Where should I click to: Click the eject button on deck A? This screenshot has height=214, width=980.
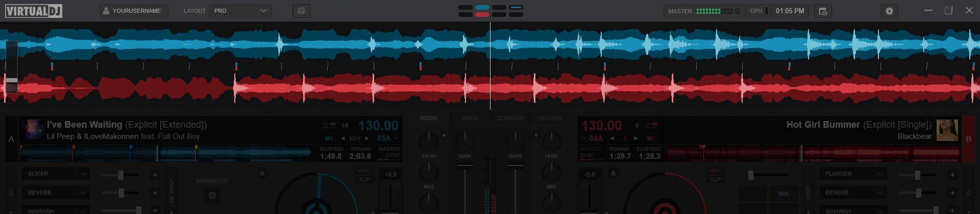coord(262,174)
